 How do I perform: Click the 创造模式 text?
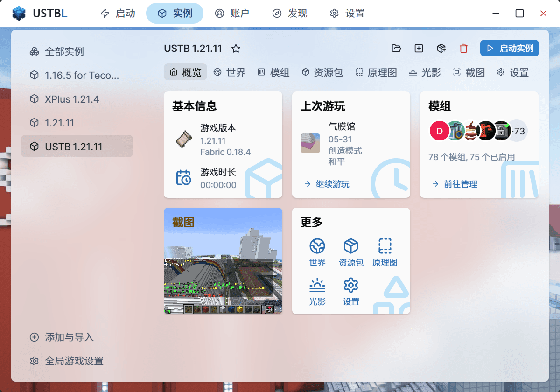(x=345, y=151)
